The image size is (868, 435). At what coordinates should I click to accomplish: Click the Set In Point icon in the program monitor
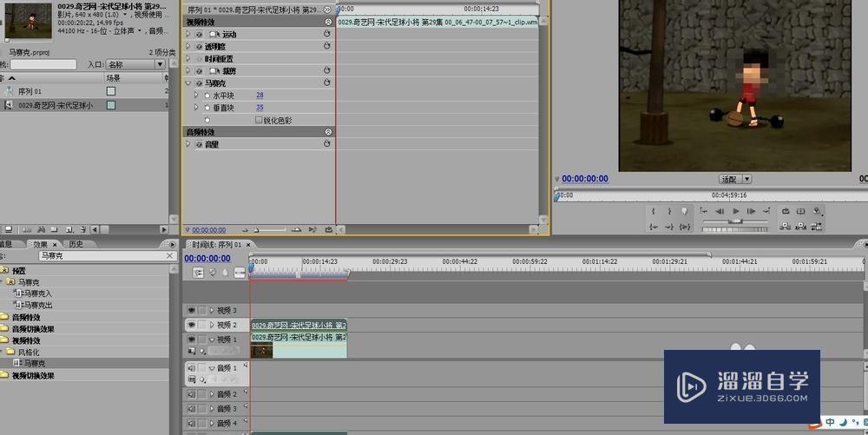pyautogui.click(x=654, y=211)
